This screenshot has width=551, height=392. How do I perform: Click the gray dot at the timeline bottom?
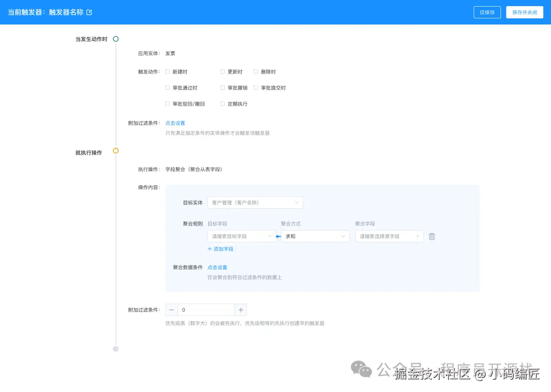click(116, 349)
